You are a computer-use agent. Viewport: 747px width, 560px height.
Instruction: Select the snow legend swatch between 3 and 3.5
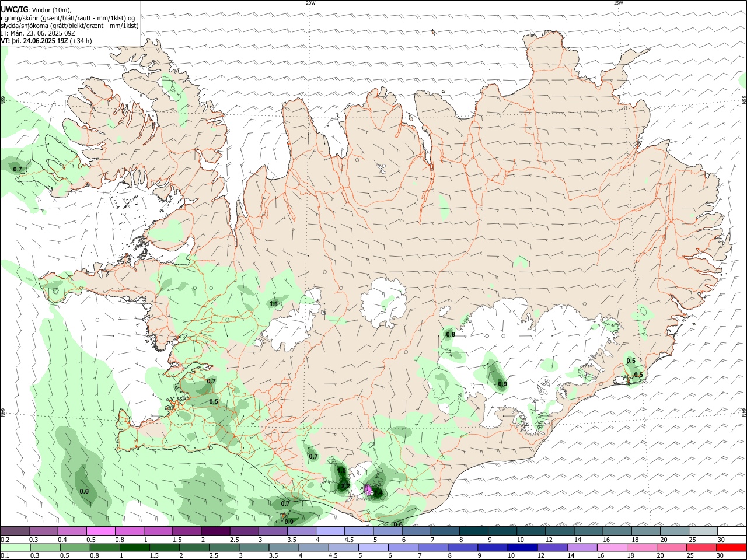pos(273,531)
